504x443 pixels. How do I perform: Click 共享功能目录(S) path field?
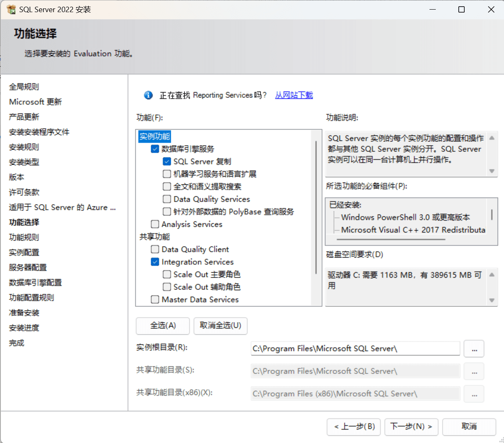coord(355,371)
